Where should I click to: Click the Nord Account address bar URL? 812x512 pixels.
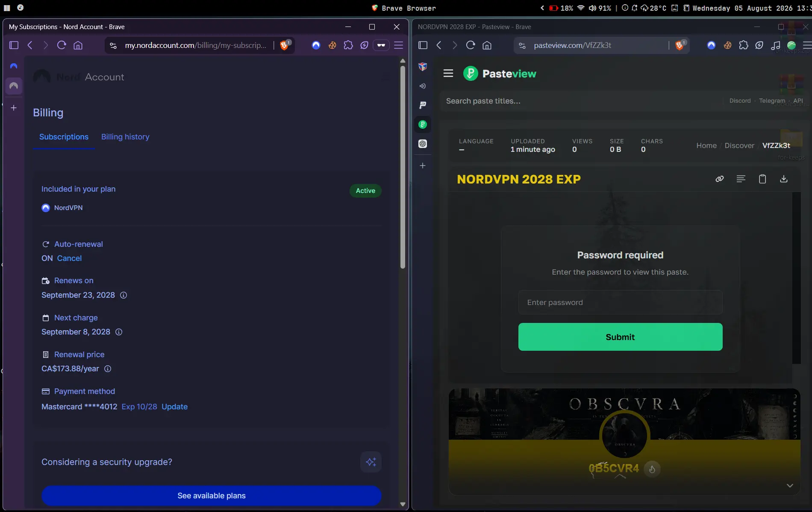pyautogui.click(x=195, y=45)
